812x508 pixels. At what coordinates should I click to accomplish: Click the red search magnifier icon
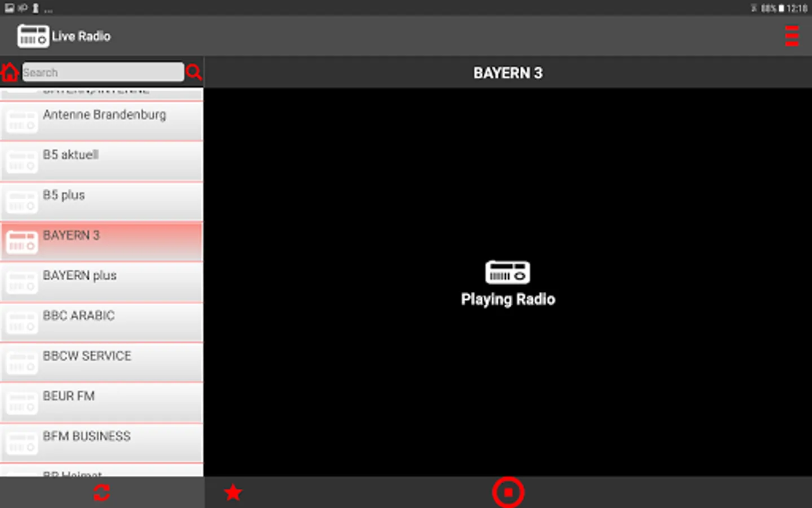coord(193,72)
